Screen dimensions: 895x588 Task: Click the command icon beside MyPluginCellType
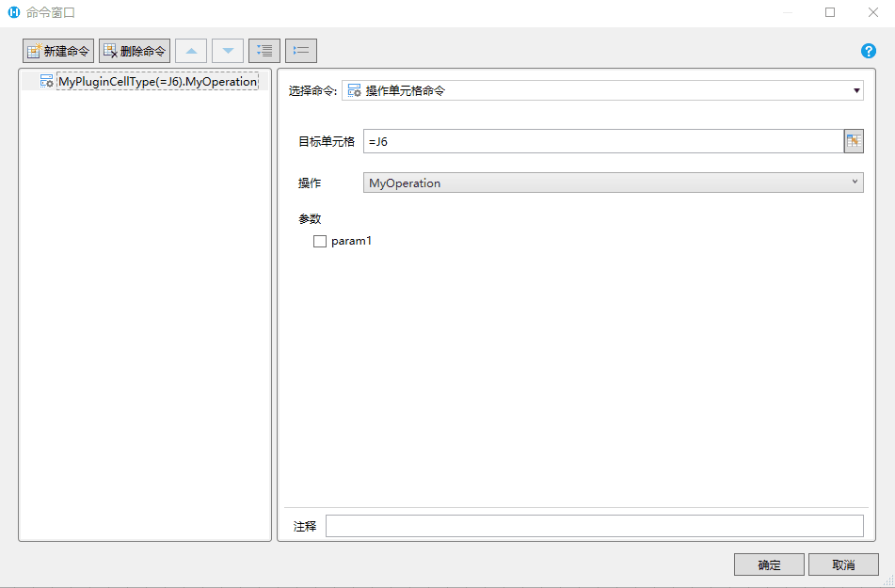point(47,82)
